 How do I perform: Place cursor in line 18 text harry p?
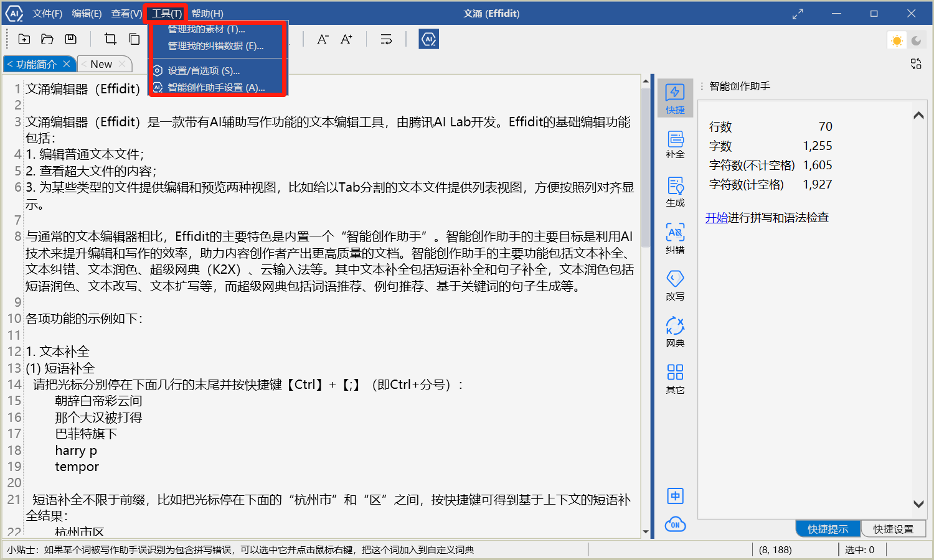76,450
